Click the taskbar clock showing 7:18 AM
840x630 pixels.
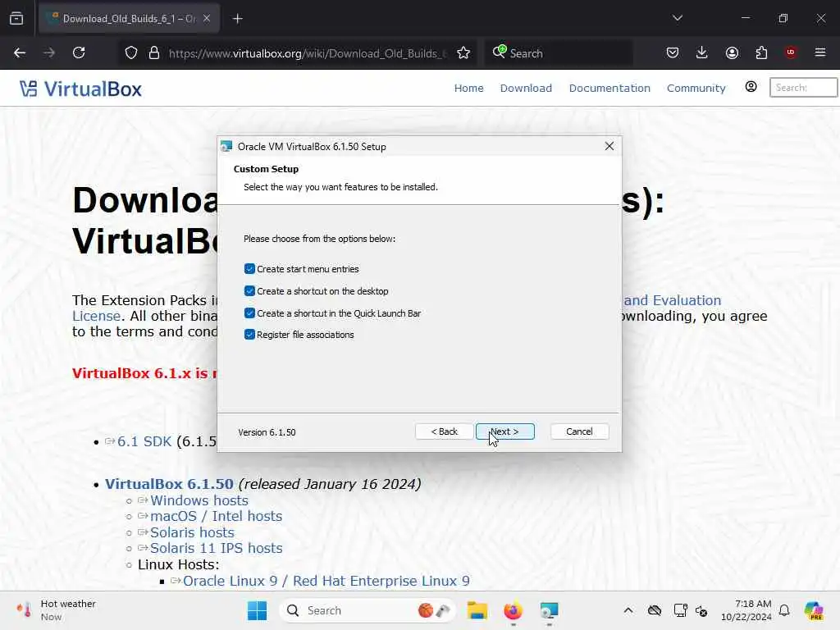coord(746,610)
